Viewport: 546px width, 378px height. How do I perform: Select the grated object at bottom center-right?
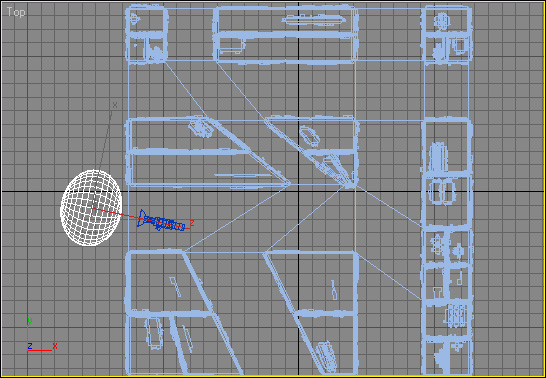coord(327,357)
